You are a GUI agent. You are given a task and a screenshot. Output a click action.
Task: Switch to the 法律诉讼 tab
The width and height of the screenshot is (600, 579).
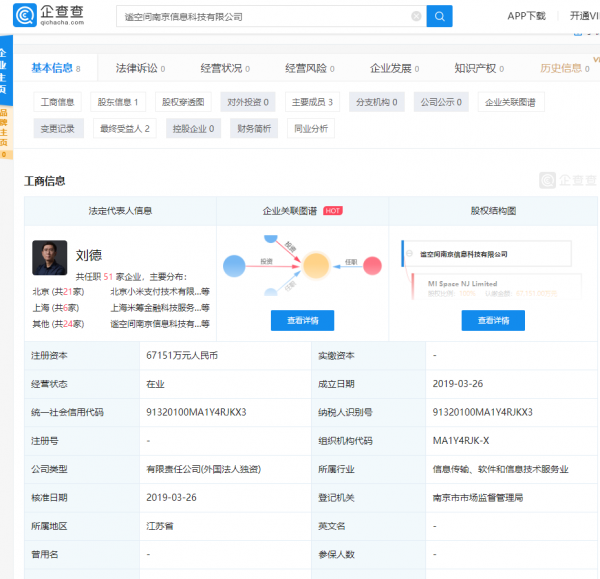[x=137, y=68]
